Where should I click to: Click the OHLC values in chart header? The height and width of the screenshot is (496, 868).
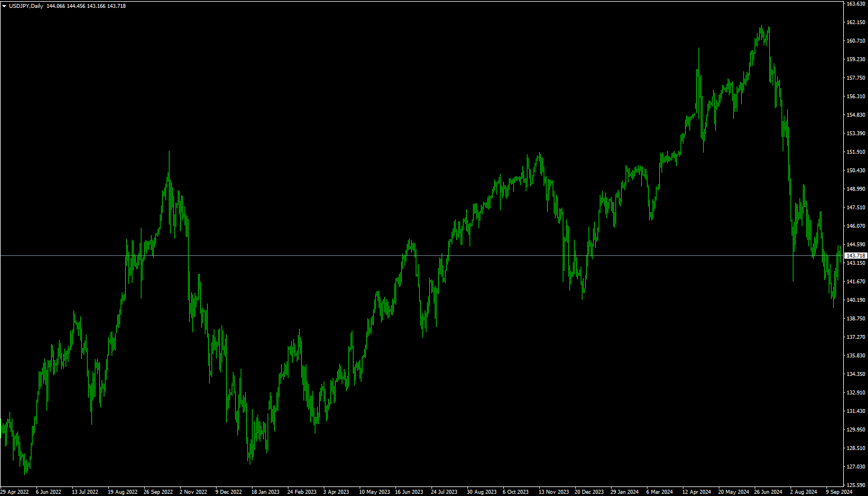[86, 6]
